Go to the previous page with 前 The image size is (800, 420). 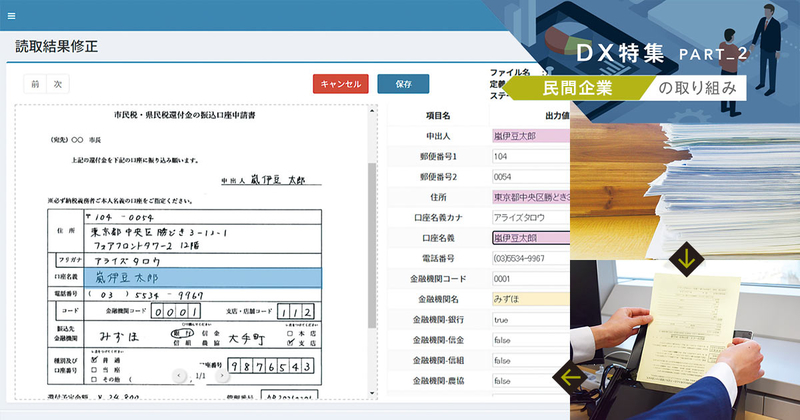tap(35, 84)
